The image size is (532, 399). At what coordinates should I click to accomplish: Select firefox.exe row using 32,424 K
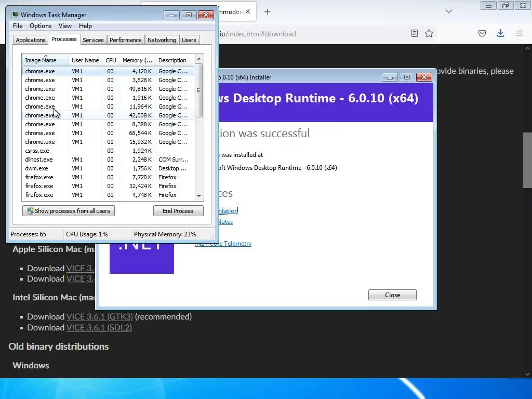(108, 186)
